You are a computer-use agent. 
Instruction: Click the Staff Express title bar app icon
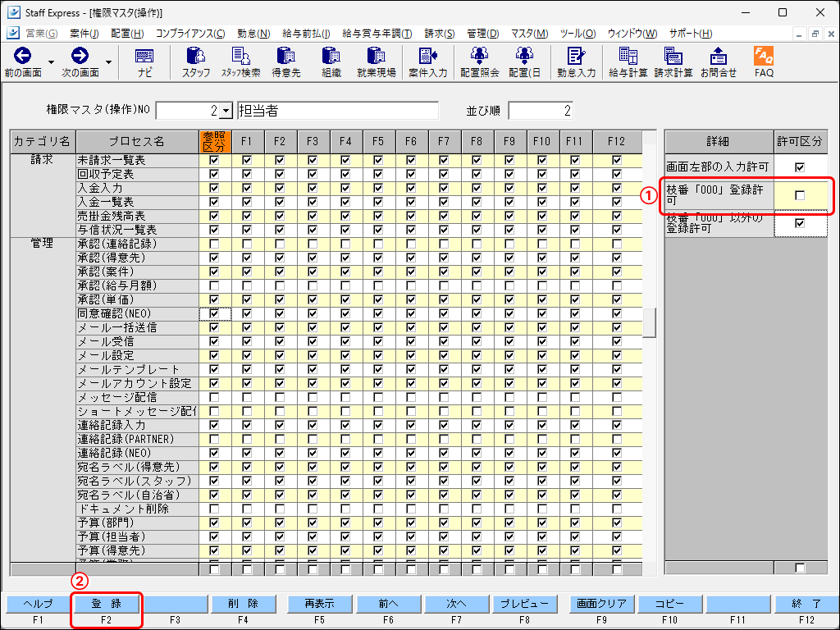click(x=13, y=12)
